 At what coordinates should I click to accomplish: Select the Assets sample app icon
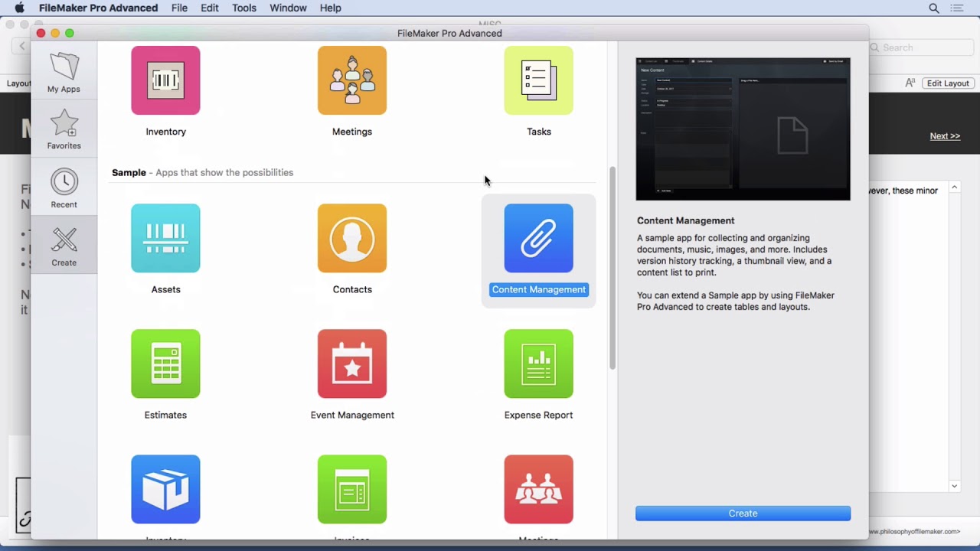pyautogui.click(x=165, y=238)
